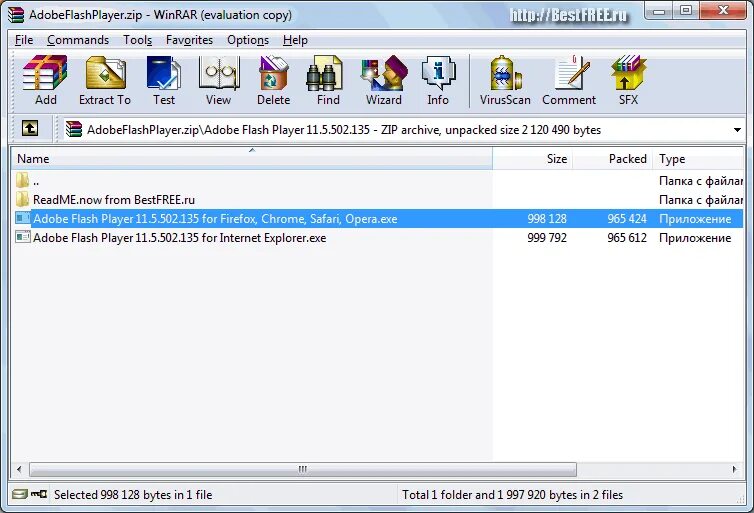Start VirusScan on the archive
This screenshot has height=513, width=754.
pos(505,80)
